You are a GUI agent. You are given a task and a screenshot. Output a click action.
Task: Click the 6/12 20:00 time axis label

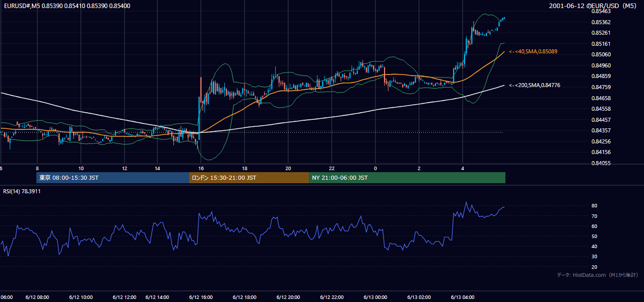click(288, 297)
